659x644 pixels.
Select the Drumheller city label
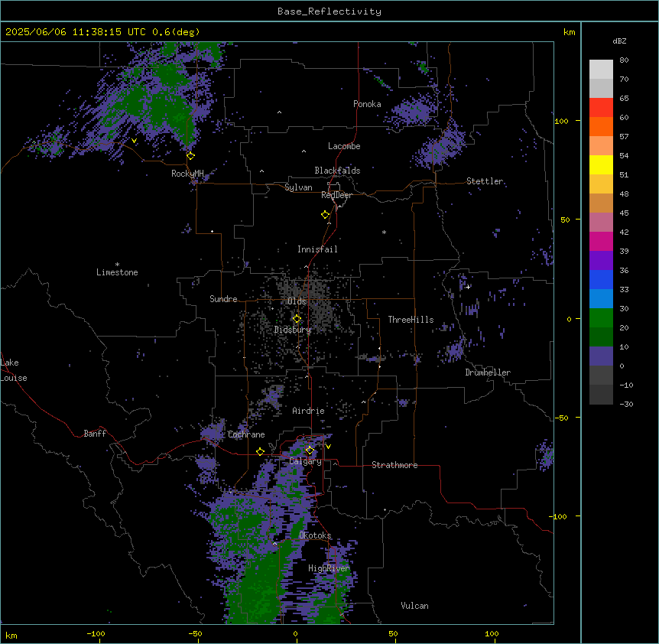pyautogui.click(x=488, y=372)
